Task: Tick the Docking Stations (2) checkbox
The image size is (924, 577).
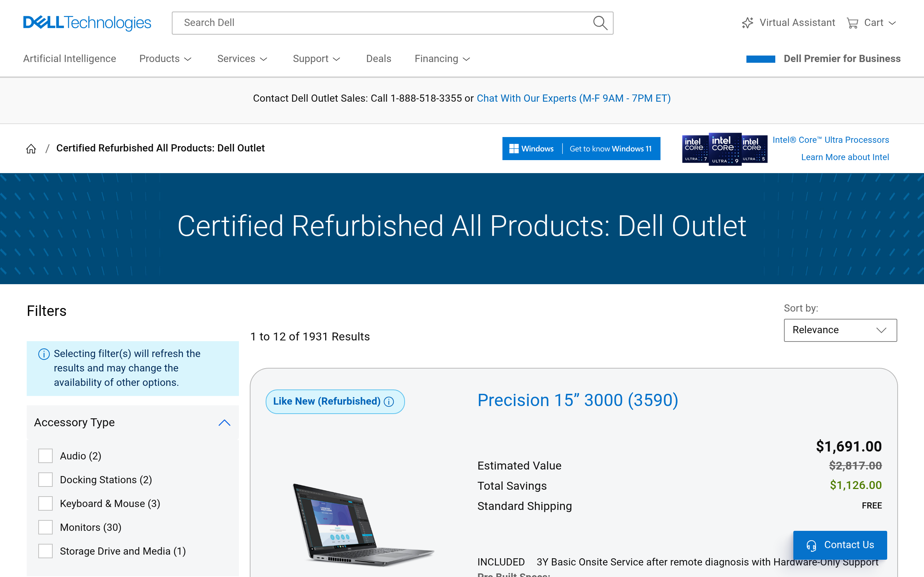Action: click(45, 480)
